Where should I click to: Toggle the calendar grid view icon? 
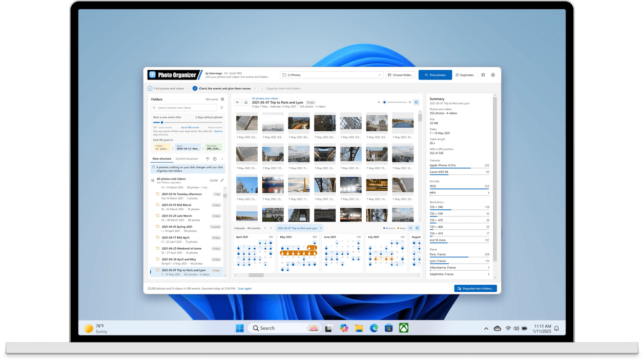[417, 228]
